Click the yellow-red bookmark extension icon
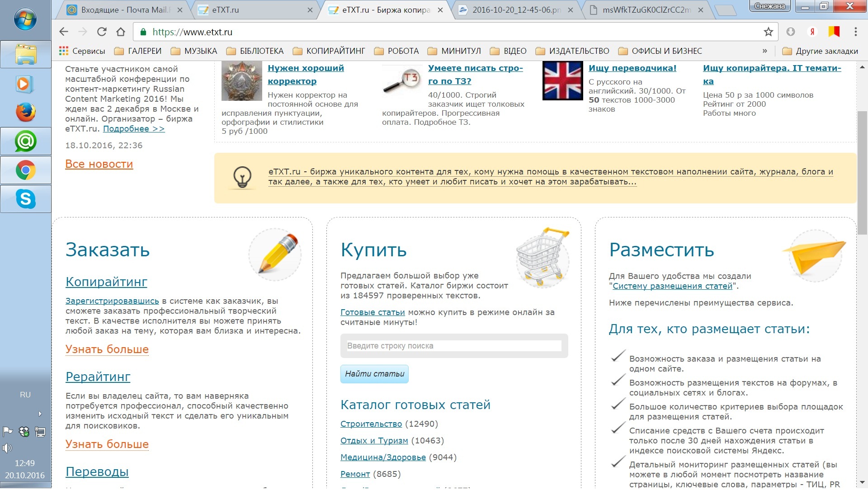This screenshot has height=490, width=868. pos(834,32)
